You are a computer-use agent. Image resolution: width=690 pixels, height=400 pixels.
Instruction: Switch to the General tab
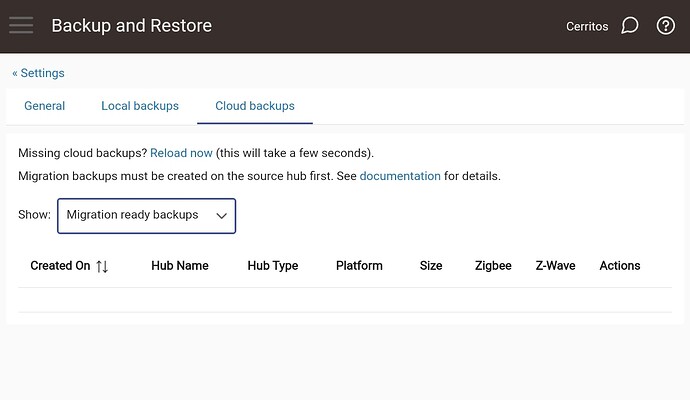pyautogui.click(x=45, y=106)
